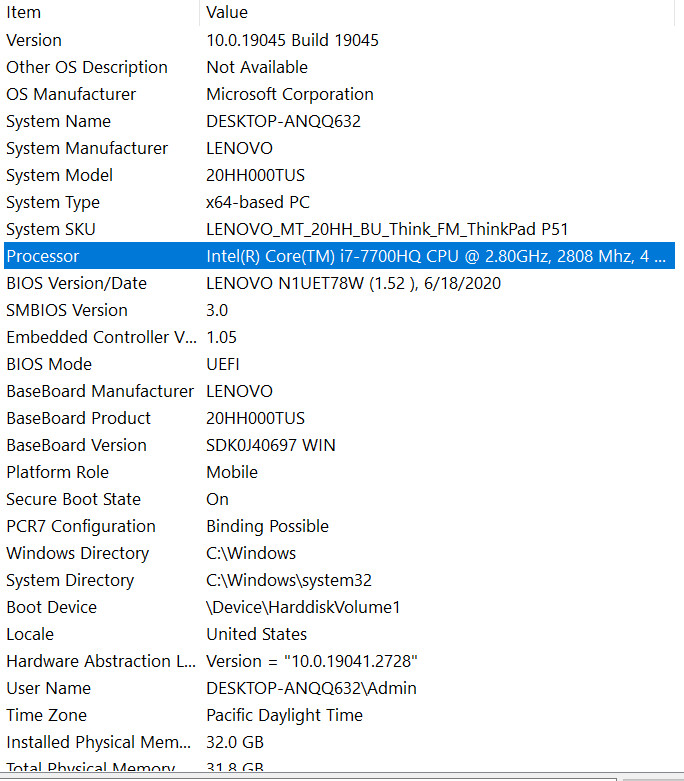Select the SMBIOS Version row
Screen dimensions: 684x781
pyautogui.click(x=67, y=310)
